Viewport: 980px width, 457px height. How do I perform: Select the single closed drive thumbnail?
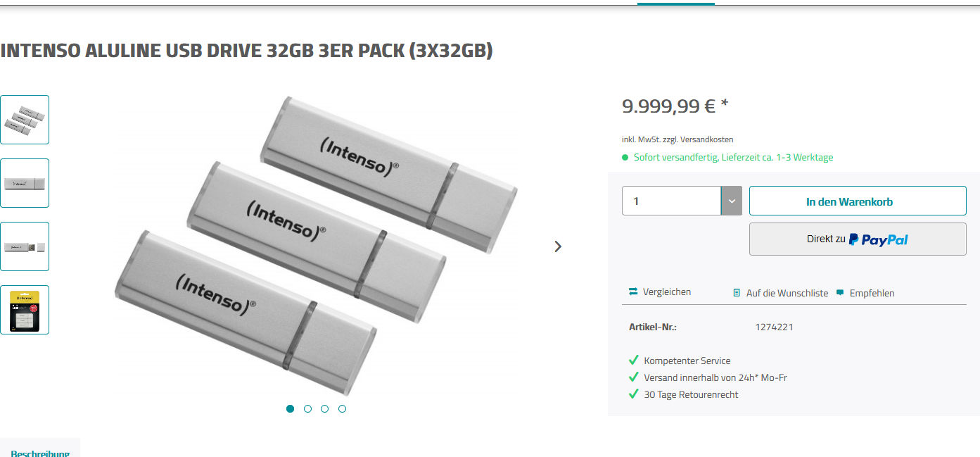click(25, 183)
